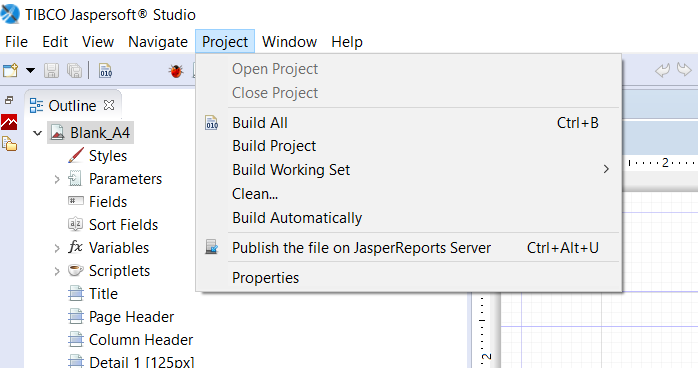Close the Outline tab using its X icon

coord(109,105)
